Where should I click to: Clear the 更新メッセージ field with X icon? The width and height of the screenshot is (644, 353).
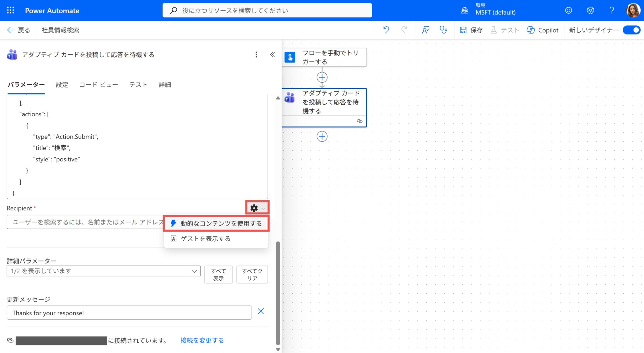coord(261,311)
